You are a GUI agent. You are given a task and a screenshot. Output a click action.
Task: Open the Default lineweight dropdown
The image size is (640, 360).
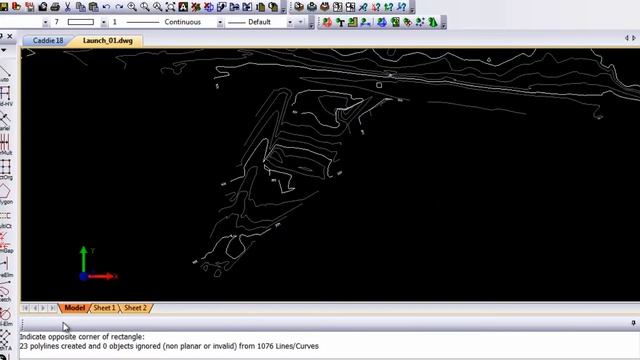290,22
